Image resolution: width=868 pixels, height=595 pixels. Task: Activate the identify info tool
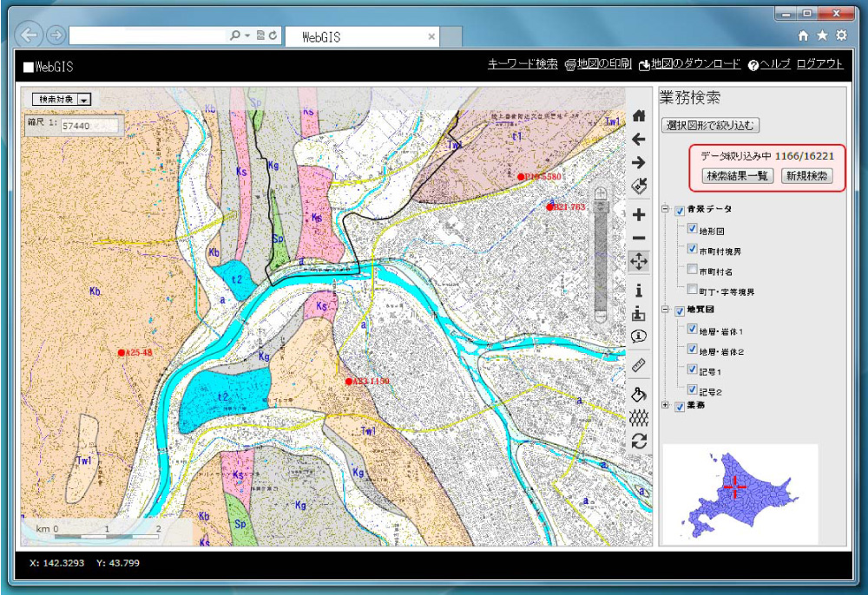pyautogui.click(x=639, y=291)
